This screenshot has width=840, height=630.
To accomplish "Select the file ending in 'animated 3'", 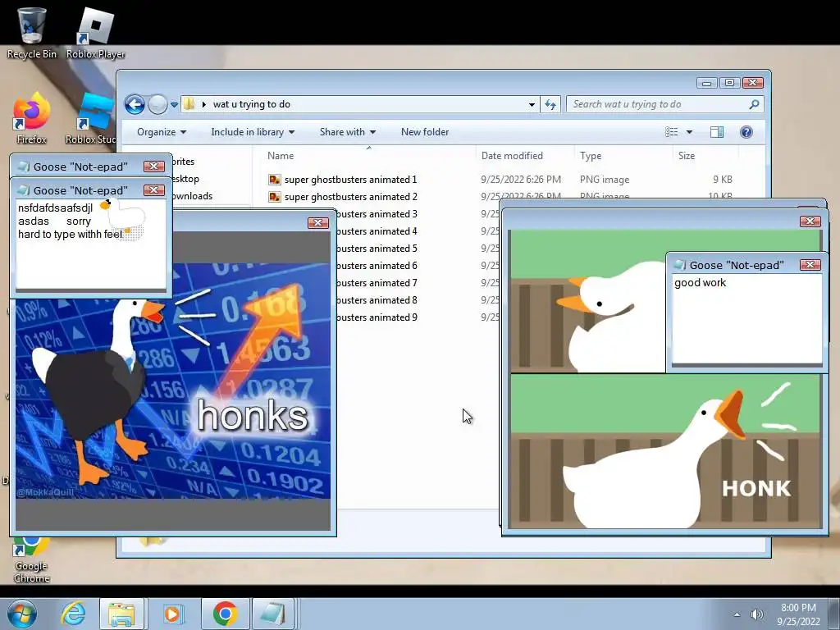I will [377, 214].
